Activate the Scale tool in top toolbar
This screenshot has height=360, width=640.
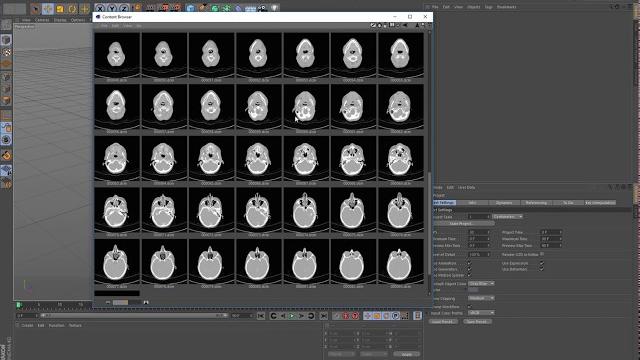[60, 8]
